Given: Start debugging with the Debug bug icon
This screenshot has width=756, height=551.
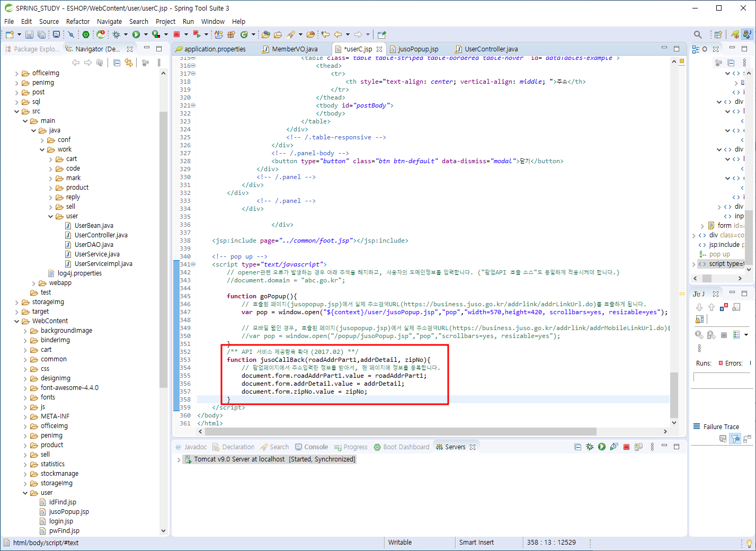Looking at the screenshot, I should (x=116, y=34).
